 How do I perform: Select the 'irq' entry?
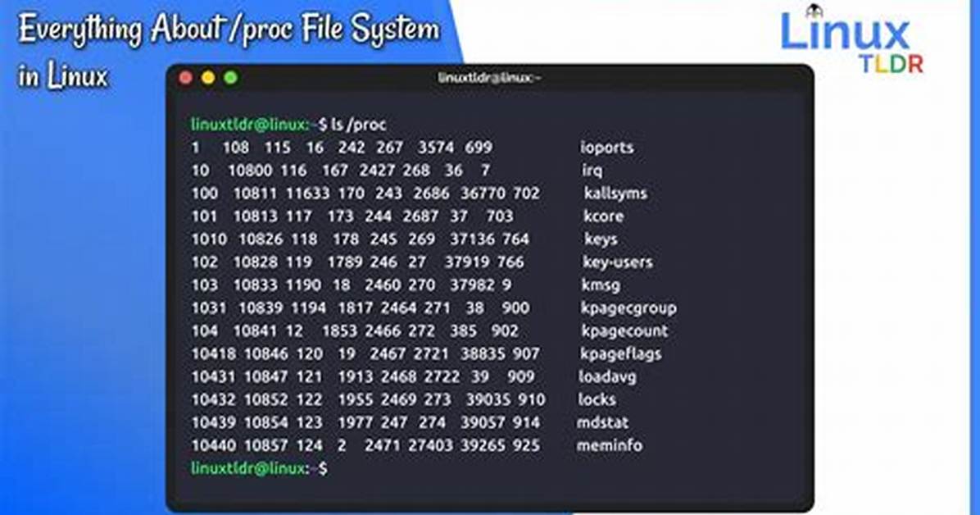point(592,171)
